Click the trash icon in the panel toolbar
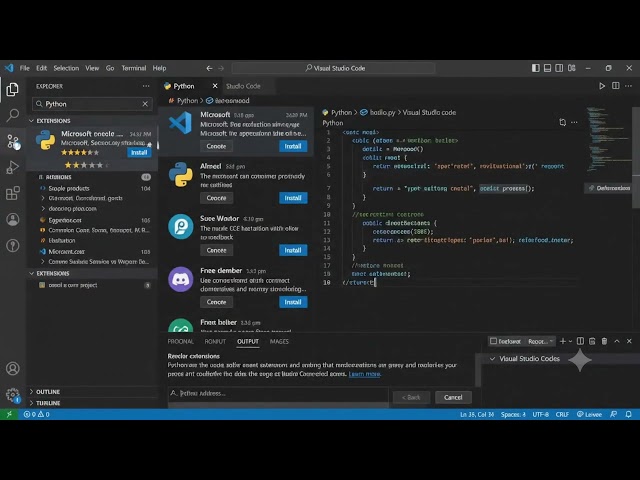640x480 pixels. click(604, 341)
